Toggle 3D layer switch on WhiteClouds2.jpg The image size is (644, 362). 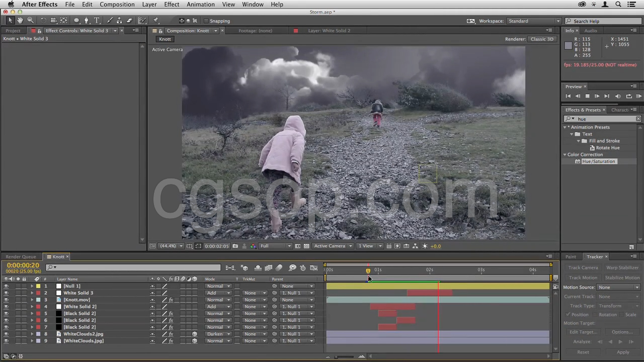(x=195, y=334)
